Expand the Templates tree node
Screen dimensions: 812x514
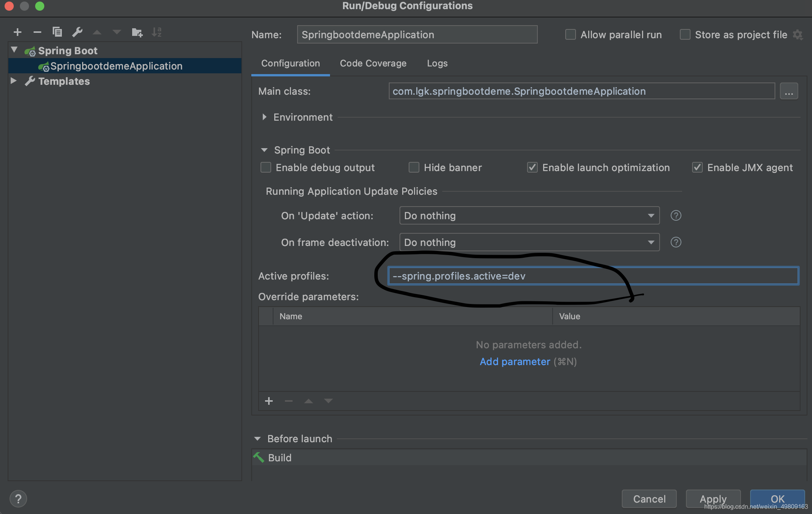(14, 81)
